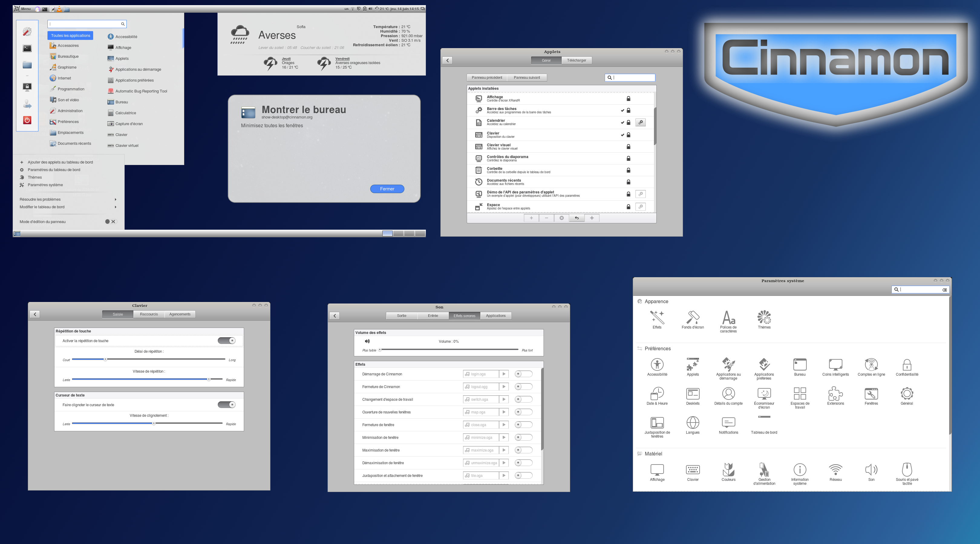This screenshot has width=980, height=544.
Task: Enable Ouverture de nouvelles fenêtres sound
Action: click(x=524, y=412)
